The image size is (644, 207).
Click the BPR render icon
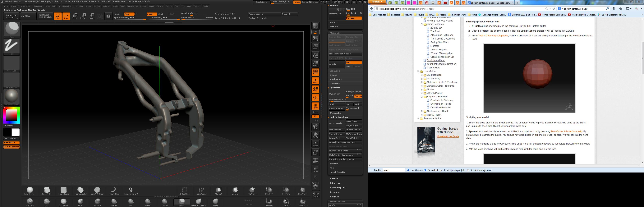pyautogui.click(x=315, y=26)
